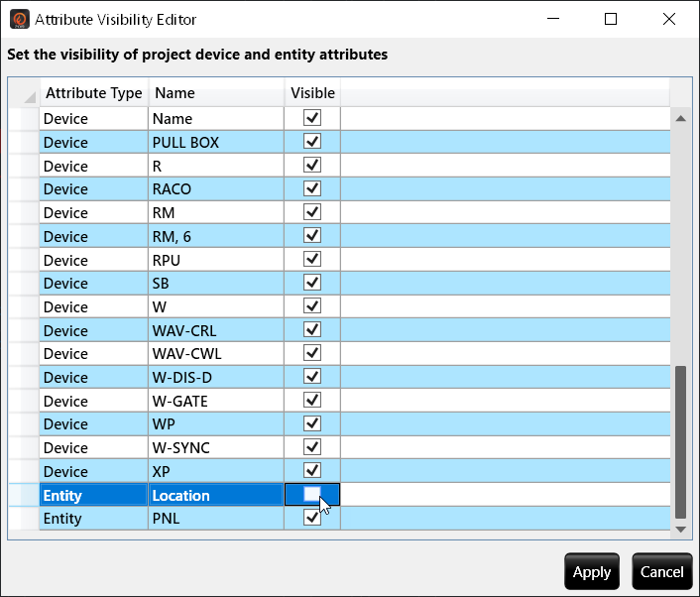The image size is (700, 597).
Task: Select row header for RPU device
Action: click(x=24, y=260)
